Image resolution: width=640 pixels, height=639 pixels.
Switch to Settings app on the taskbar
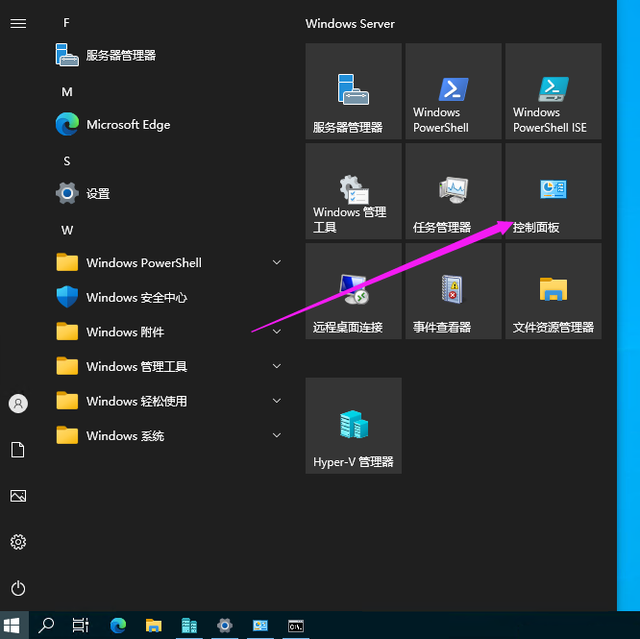224,625
